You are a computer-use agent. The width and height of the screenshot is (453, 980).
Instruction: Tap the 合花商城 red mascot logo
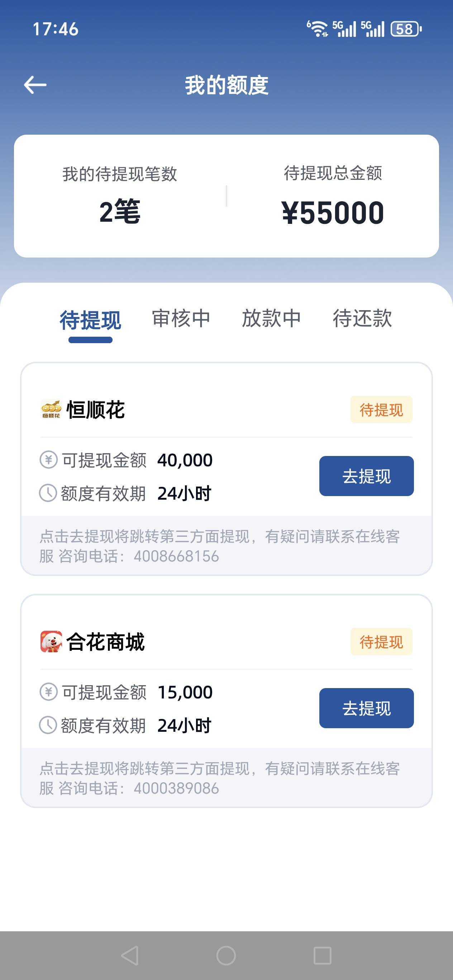(51, 642)
